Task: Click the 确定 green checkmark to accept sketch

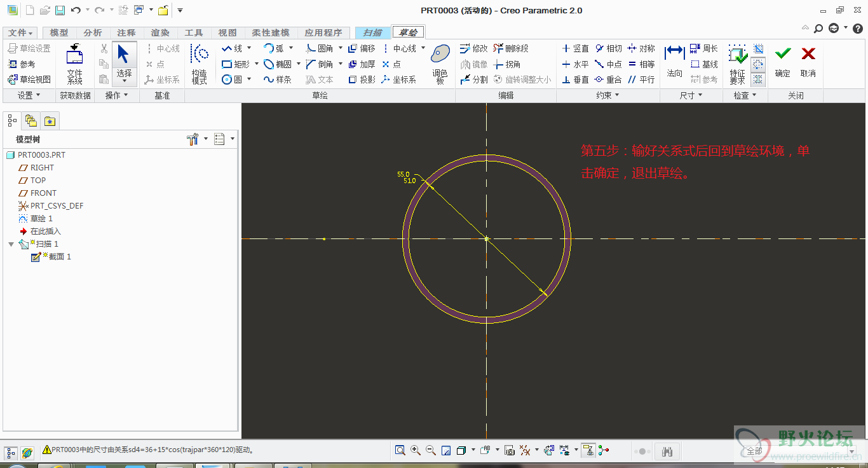Action: tap(783, 62)
